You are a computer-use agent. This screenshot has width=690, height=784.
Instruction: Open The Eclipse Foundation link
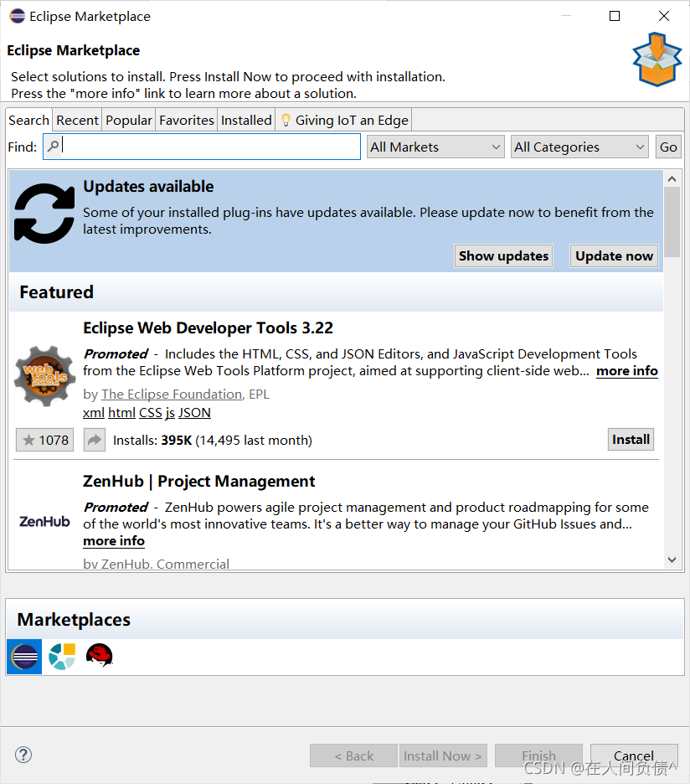[171, 394]
